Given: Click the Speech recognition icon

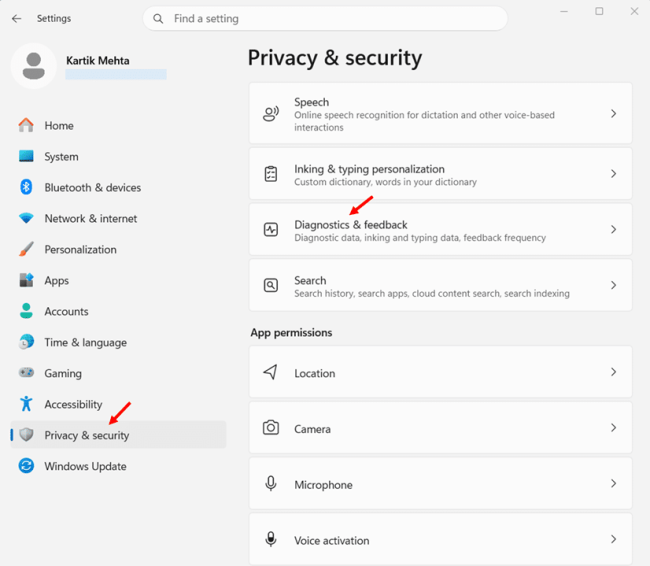Looking at the screenshot, I should tap(271, 114).
